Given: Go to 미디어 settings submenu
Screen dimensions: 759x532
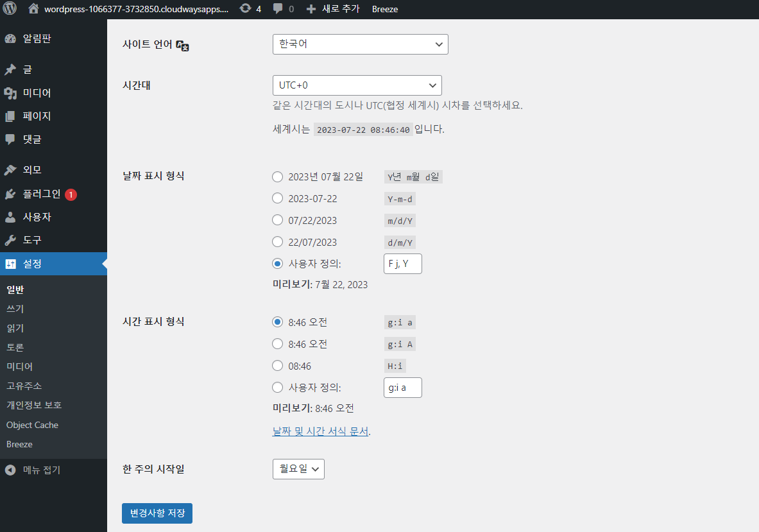Looking at the screenshot, I should click(x=19, y=367).
